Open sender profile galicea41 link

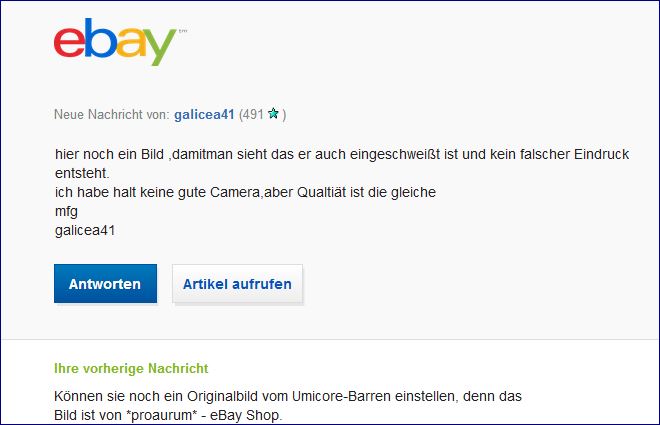tap(204, 114)
